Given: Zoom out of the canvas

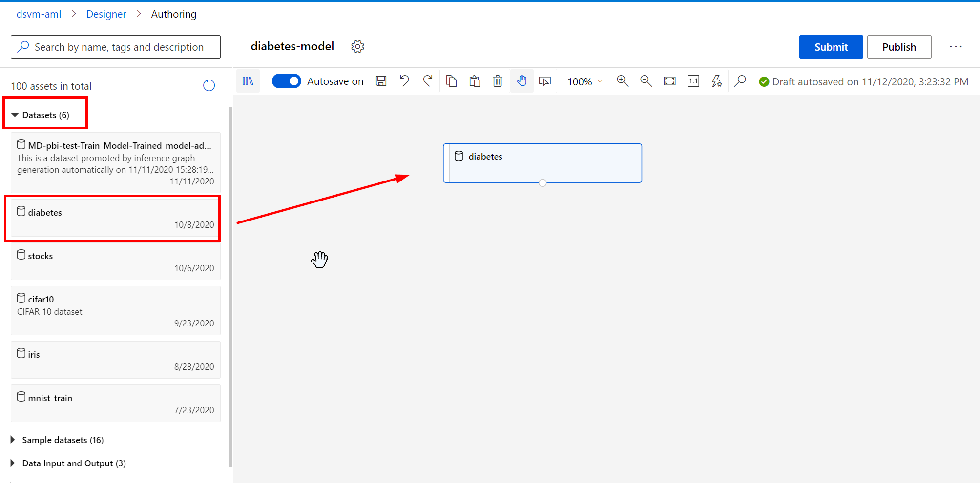Looking at the screenshot, I should [x=646, y=81].
